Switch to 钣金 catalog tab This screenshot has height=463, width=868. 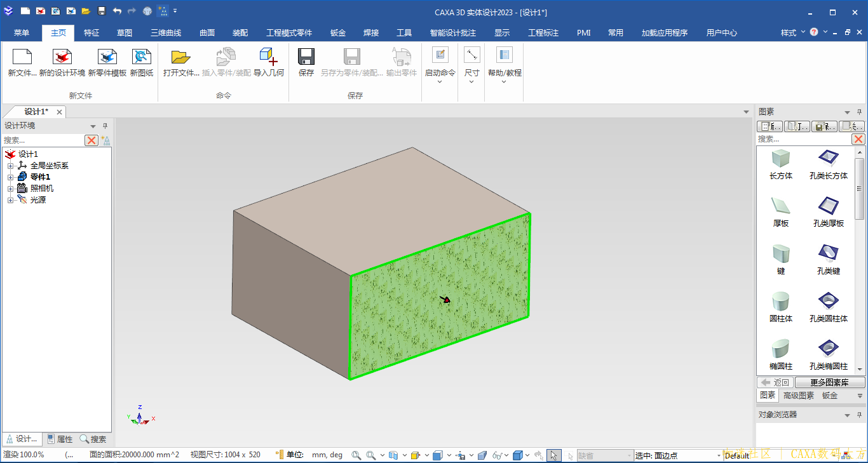coord(830,395)
